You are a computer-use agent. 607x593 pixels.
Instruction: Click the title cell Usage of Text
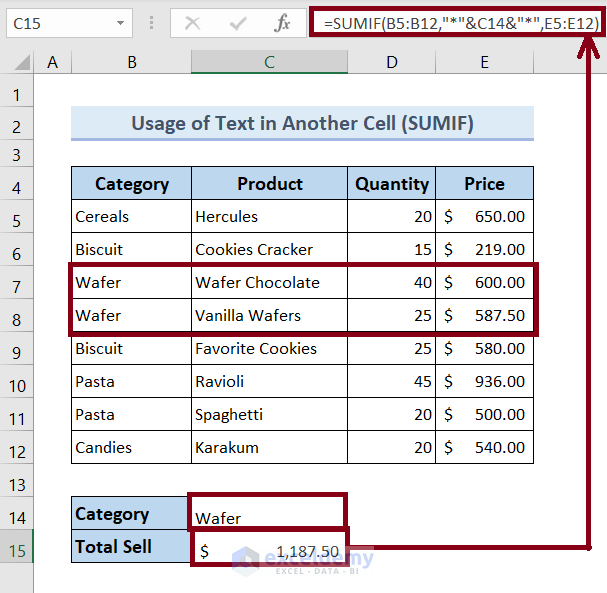[x=302, y=124]
